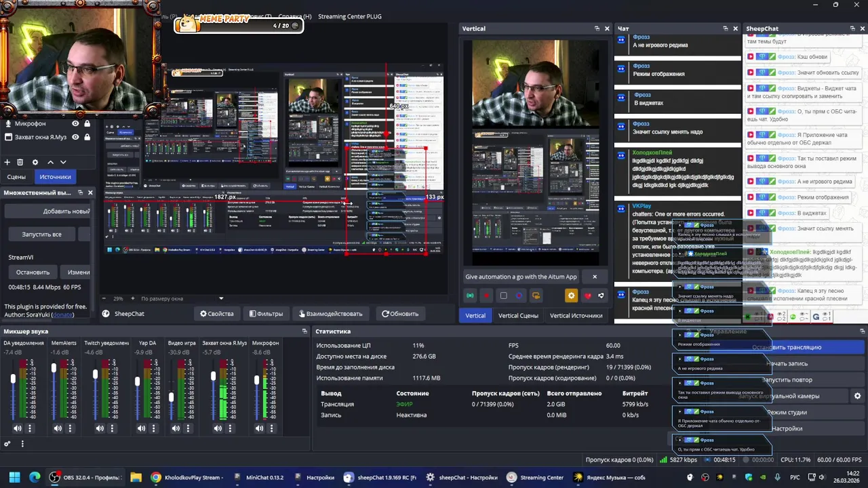Adjust MemAlerts volume slider
The height and width of the screenshot is (488, 868).
pos(54,369)
